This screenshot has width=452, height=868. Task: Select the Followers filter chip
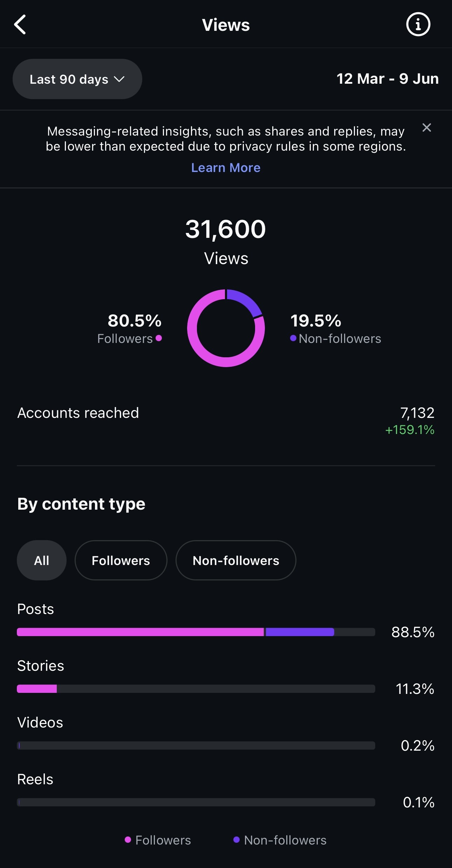click(x=121, y=560)
